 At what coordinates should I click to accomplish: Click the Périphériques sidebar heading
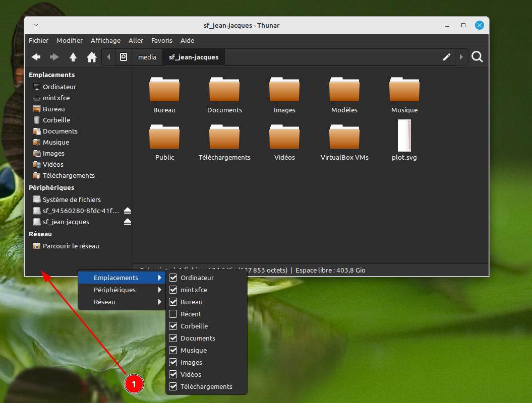pos(51,187)
